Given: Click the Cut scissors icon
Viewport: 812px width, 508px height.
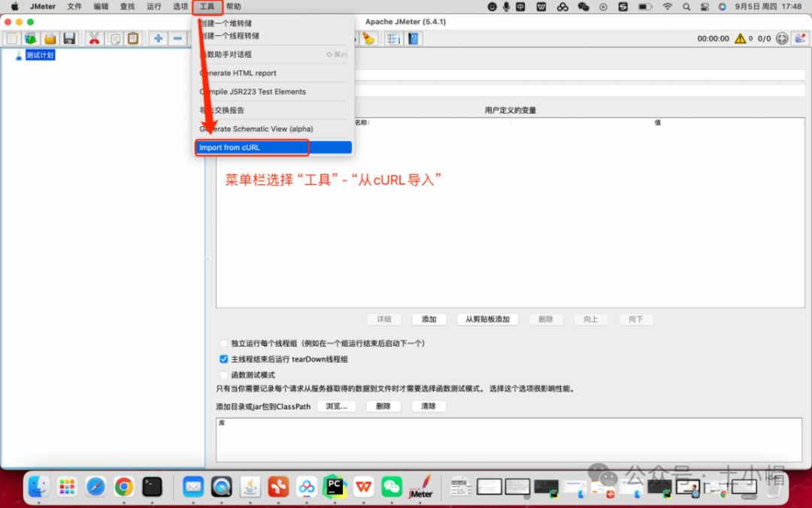Looking at the screenshot, I should click(x=94, y=38).
